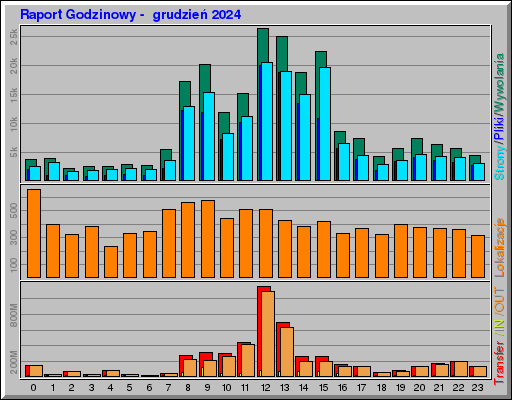Screen dimensions: 512x400
Task: Select hour label '19' on the x-axis
Action: [x=400, y=388]
